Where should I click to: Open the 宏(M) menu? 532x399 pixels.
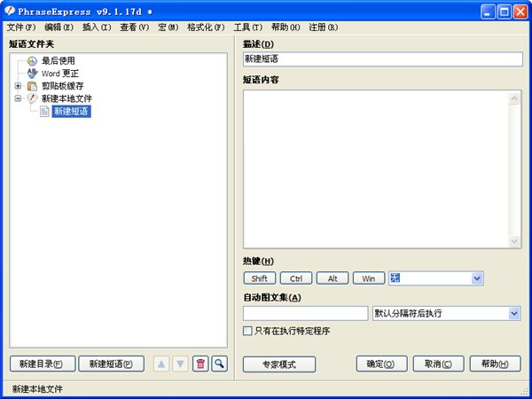pyautogui.click(x=168, y=27)
